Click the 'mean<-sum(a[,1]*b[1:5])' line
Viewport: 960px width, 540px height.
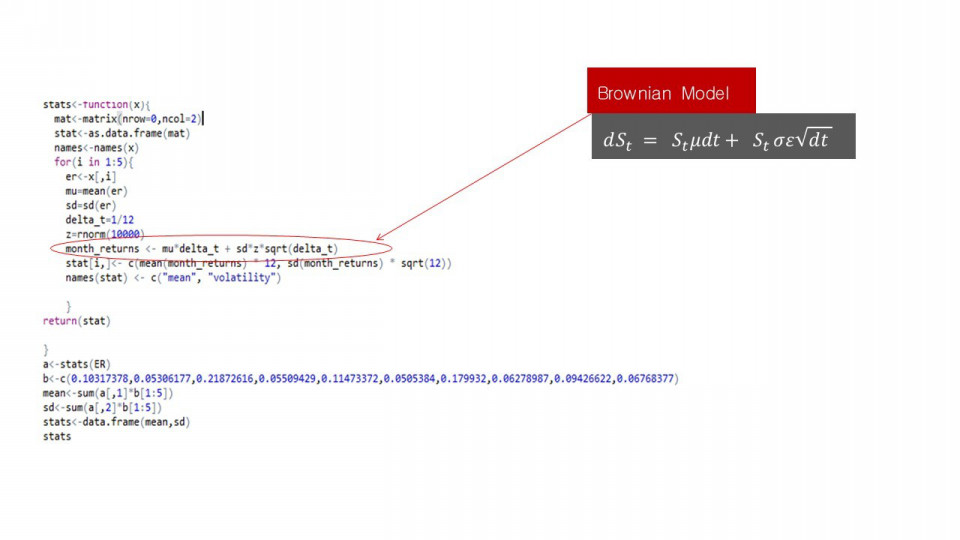pyautogui.click(x=108, y=393)
